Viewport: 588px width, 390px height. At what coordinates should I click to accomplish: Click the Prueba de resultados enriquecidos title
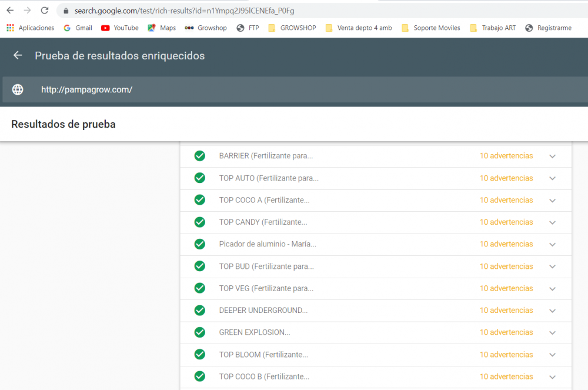119,56
